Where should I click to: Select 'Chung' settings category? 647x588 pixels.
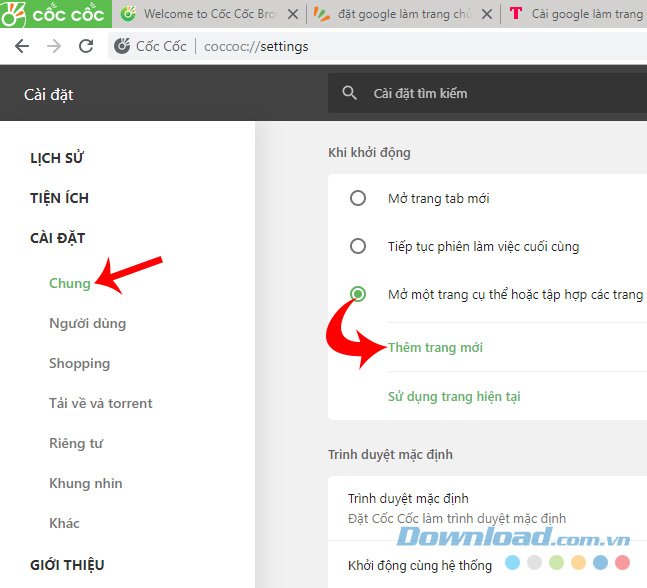[x=70, y=283]
